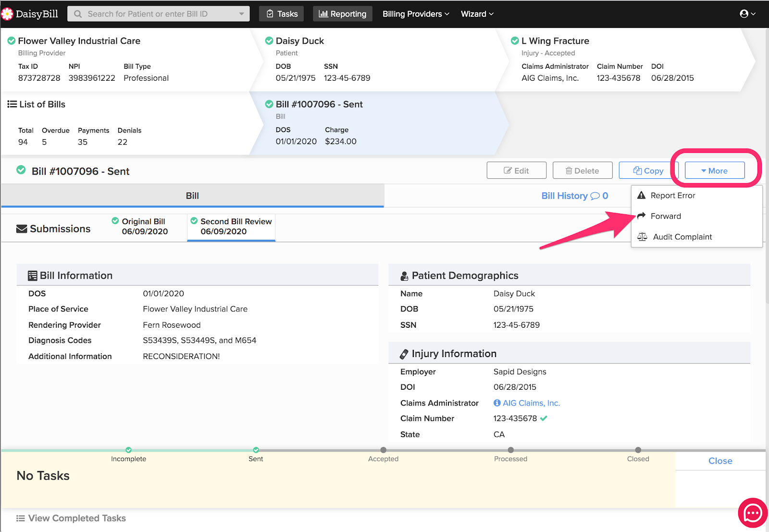Click the List of Bills list icon
769x532 pixels.
[12, 104]
